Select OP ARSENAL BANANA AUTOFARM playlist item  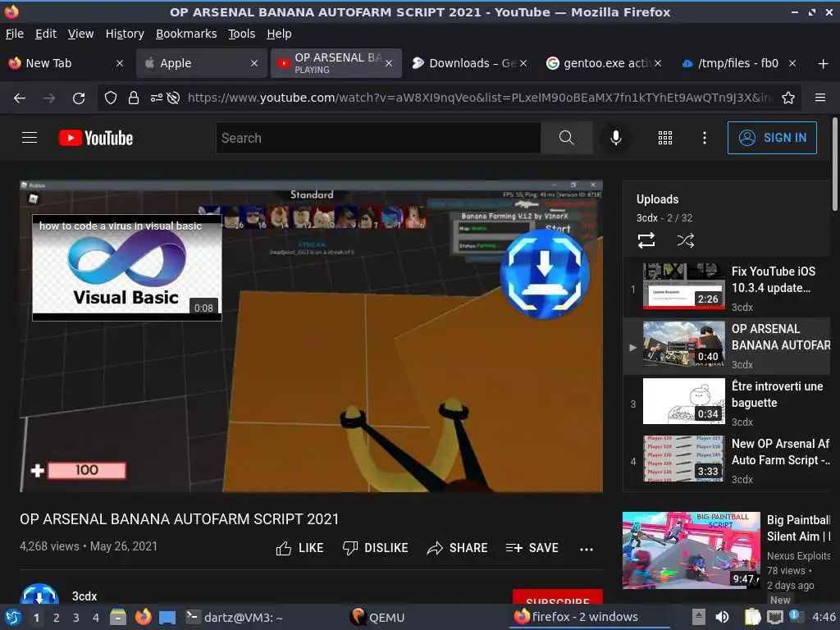point(727,345)
